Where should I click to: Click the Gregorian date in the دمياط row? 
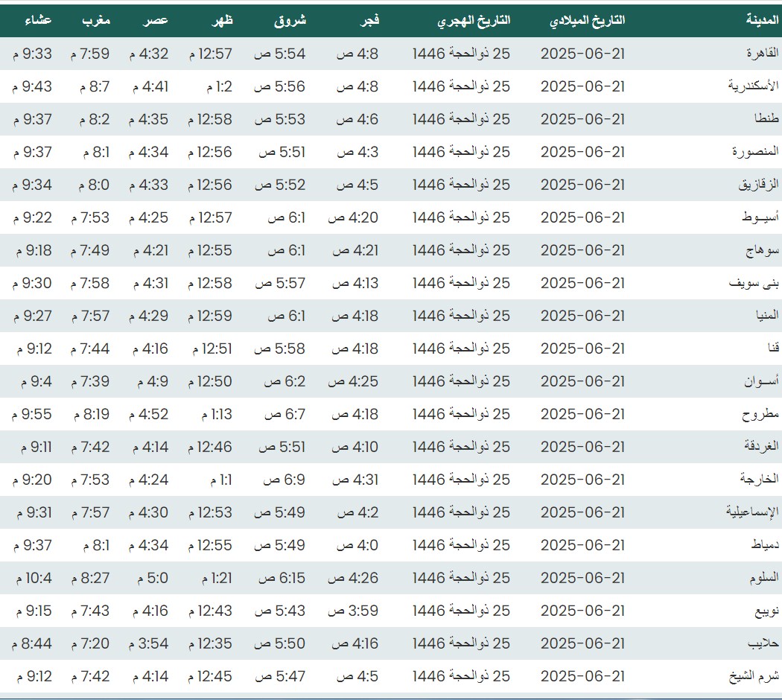[x=582, y=545]
